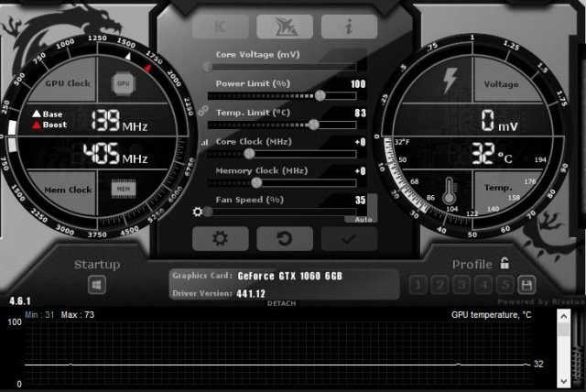Click the K button at top

pyautogui.click(x=221, y=26)
